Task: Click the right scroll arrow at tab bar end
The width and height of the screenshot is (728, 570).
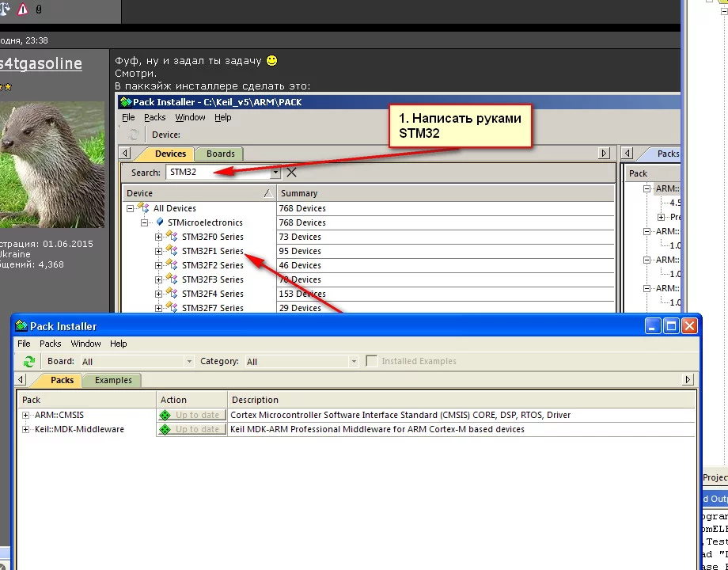Action: (x=688, y=380)
